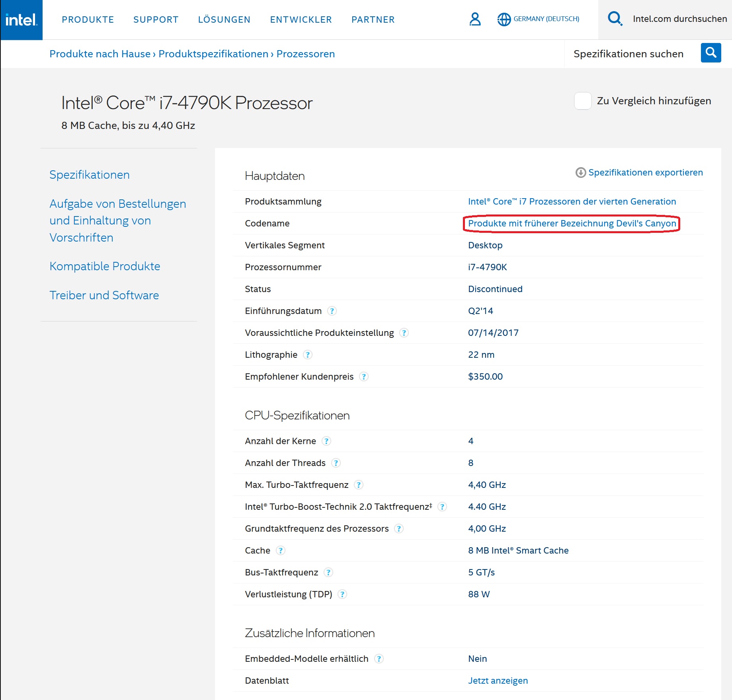Screen dimensions: 732x700
Task: Select the $350.00 price value
Action: (x=485, y=376)
